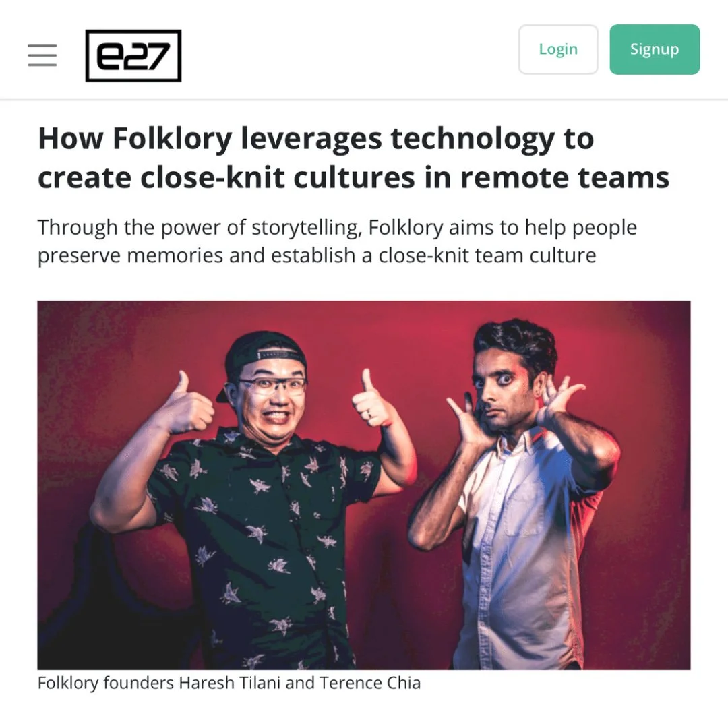
Task: Click the raised thumbs-up hand at photo's left
Action: pos(186,404)
